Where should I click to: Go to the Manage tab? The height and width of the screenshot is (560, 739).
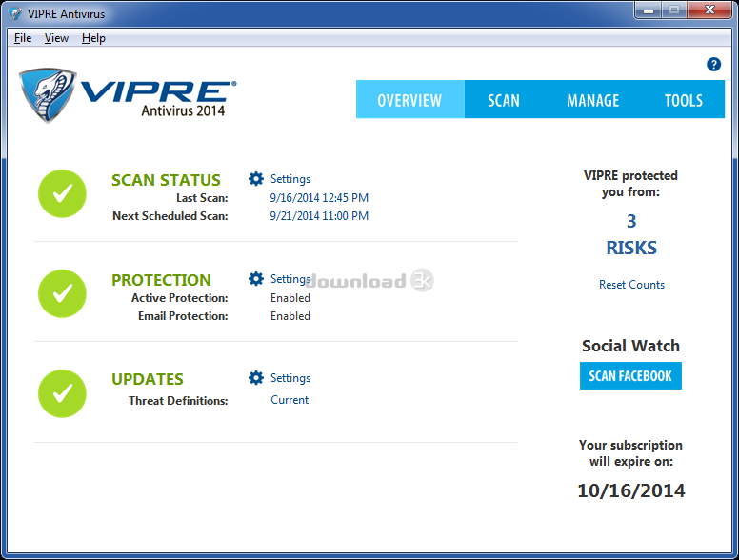(592, 100)
